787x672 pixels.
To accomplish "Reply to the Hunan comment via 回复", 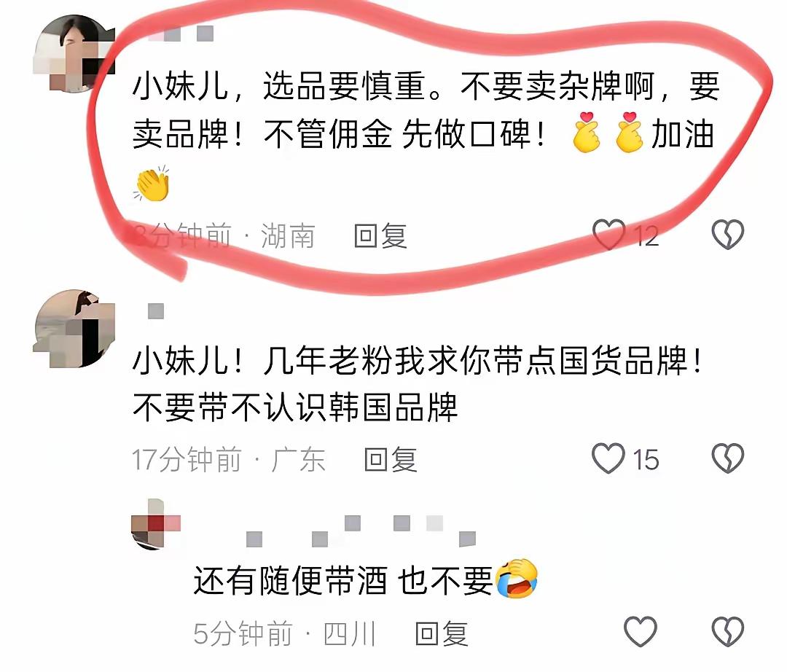I will point(380,236).
